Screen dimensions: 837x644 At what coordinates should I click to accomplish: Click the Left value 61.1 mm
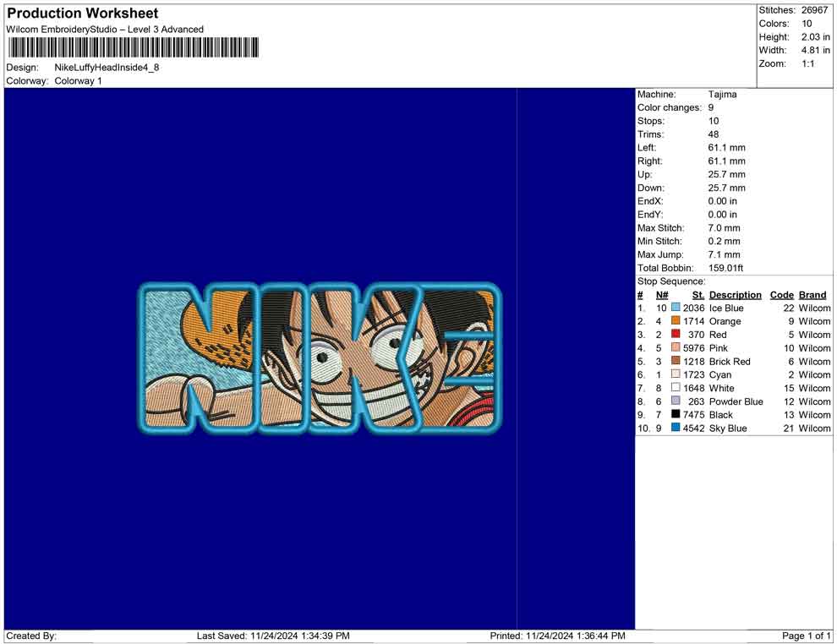coord(726,147)
